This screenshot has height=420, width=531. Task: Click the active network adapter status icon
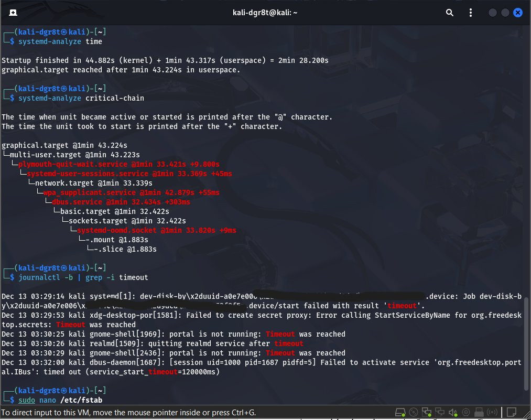pyautogui.click(x=426, y=412)
